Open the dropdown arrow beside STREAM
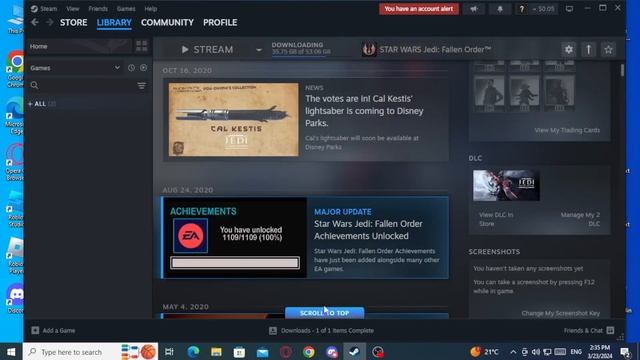Screen dimensions: 640x360 [x=259, y=50]
